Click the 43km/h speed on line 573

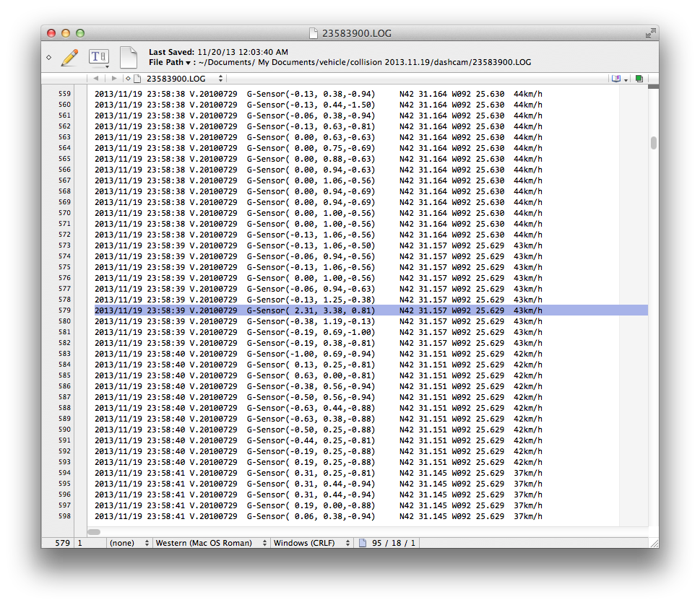click(527, 245)
